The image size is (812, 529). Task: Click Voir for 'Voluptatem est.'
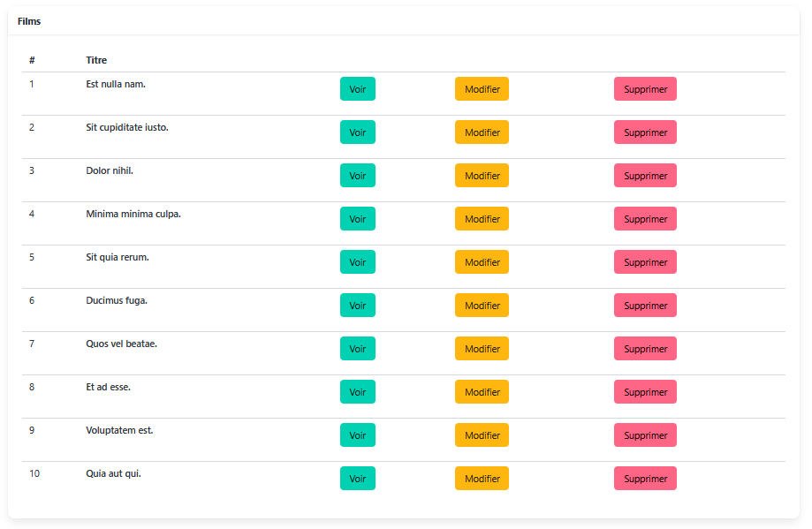coord(357,435)
